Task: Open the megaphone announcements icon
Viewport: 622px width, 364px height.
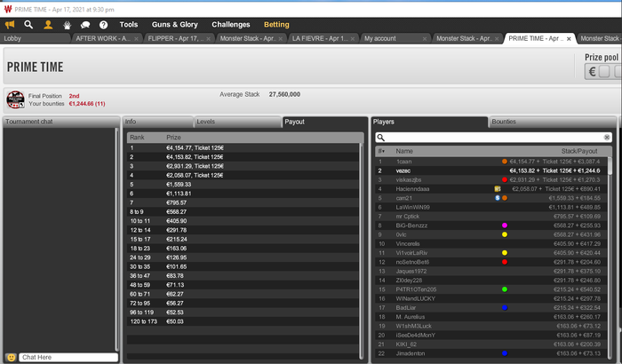Action: pos(10,25)
